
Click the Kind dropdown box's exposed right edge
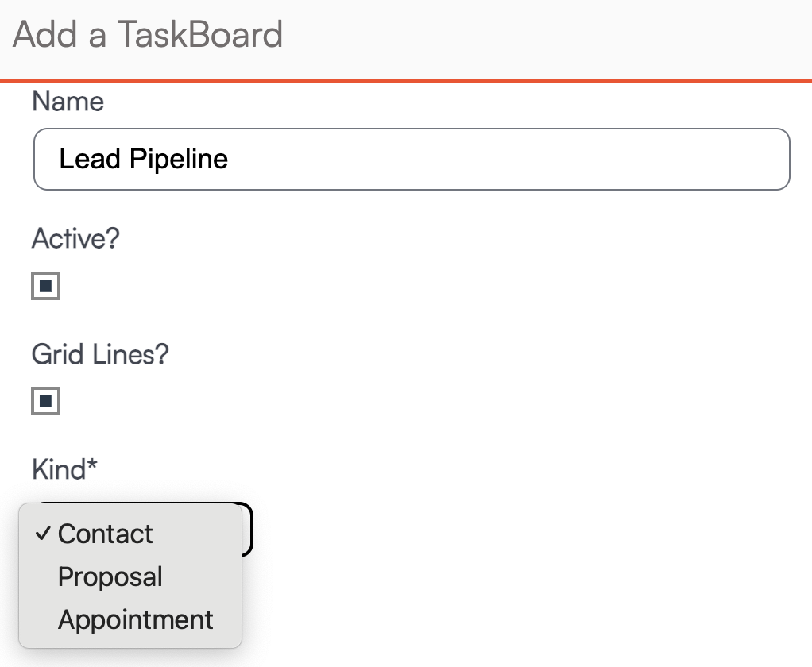coord(247,529)
